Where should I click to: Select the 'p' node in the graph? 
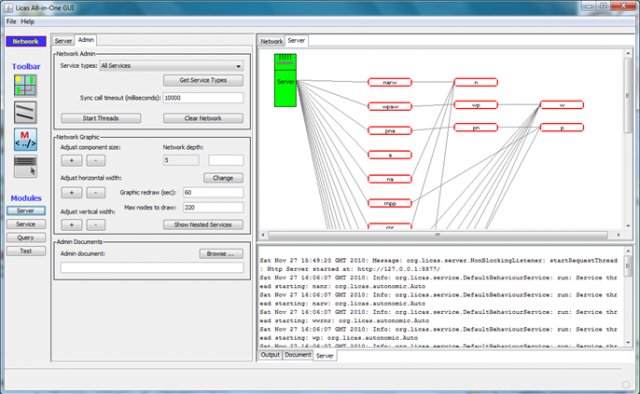(562, 128)
